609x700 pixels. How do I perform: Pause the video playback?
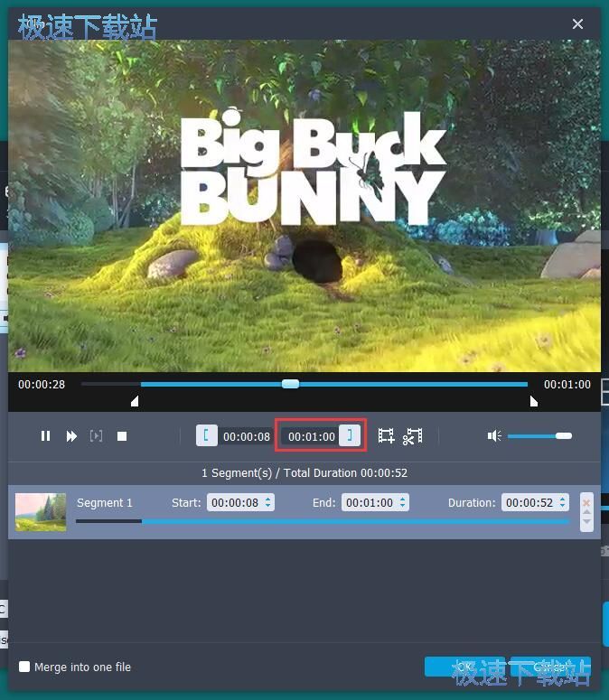(45, 435)
